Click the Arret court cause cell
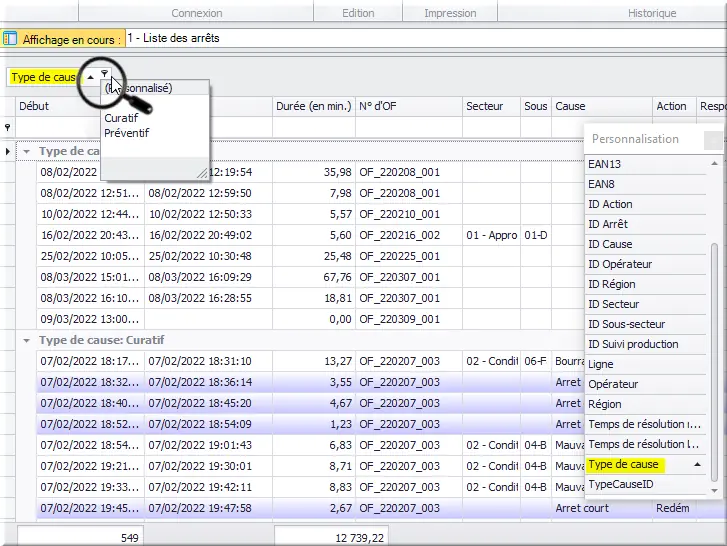Image resolution: width=727 pixels, height=546 pixels. (602, 508)
